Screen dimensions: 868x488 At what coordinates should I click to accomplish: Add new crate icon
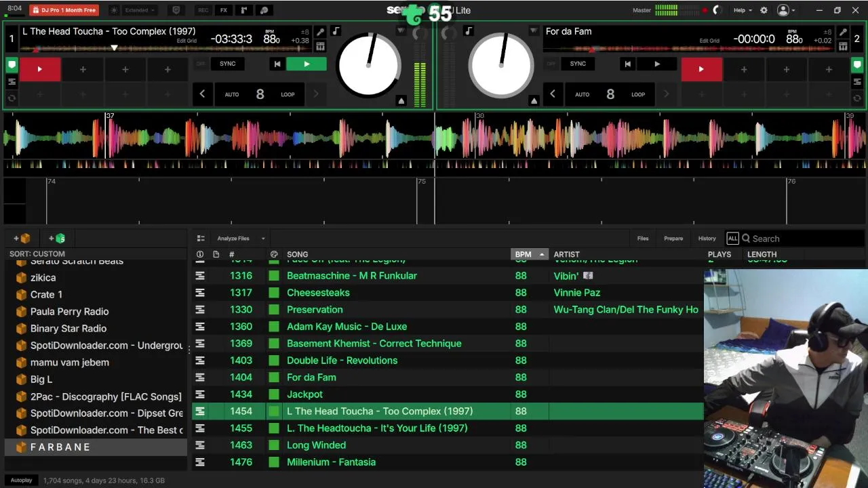click(22, 239)
